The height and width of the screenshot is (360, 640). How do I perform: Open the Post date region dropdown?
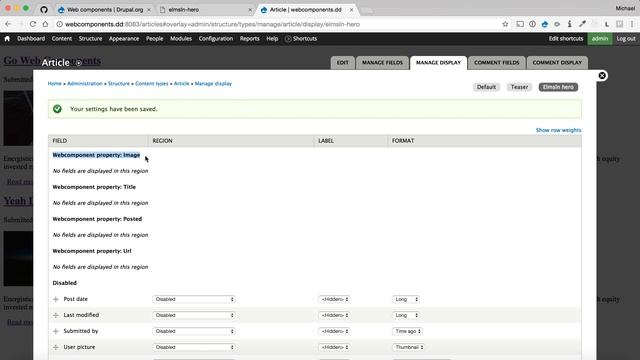pos(194,299)
